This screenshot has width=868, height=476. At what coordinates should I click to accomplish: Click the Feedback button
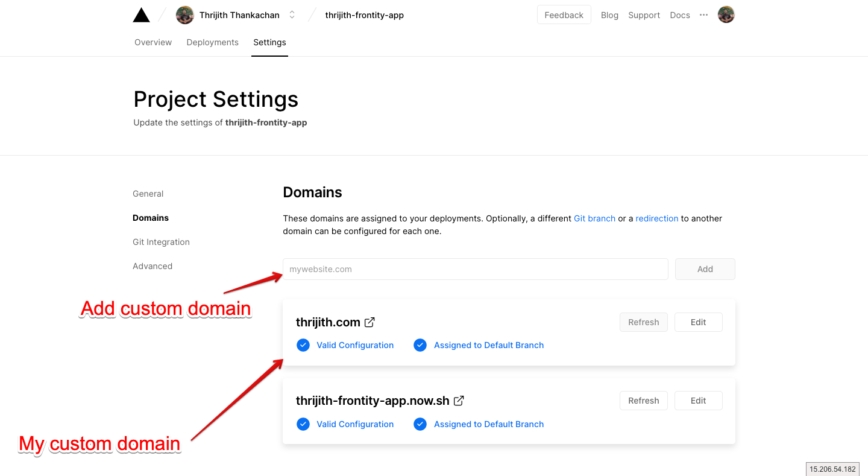(x=564, y=15)
